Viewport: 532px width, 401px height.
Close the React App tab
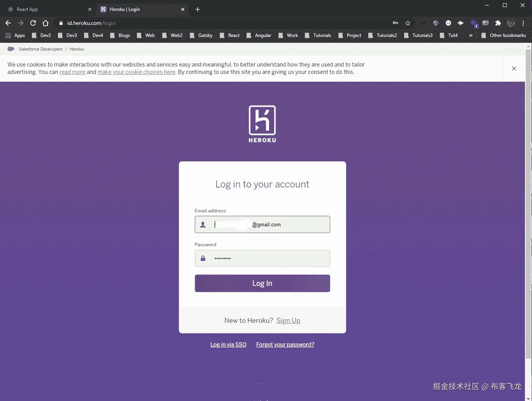point(90,9)
